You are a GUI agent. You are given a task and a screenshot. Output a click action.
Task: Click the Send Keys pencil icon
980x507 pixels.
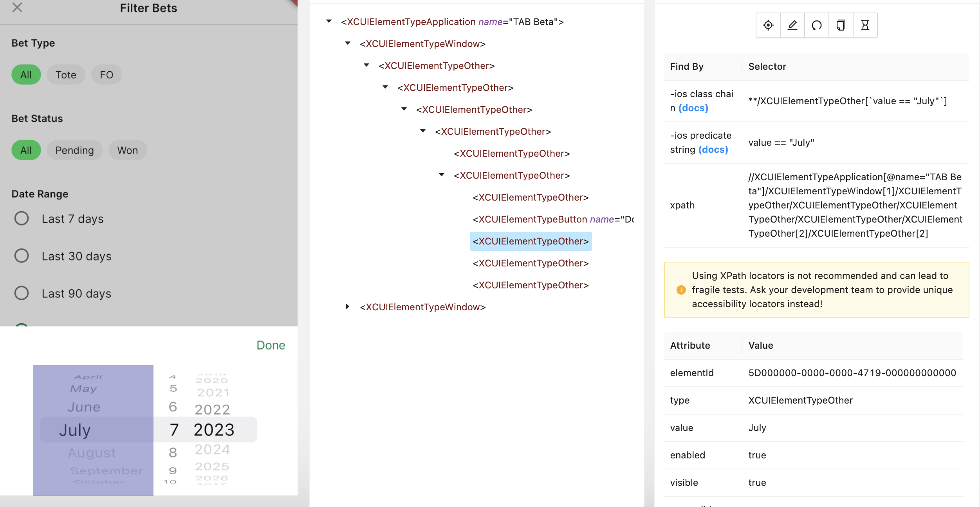pos(792,25)
